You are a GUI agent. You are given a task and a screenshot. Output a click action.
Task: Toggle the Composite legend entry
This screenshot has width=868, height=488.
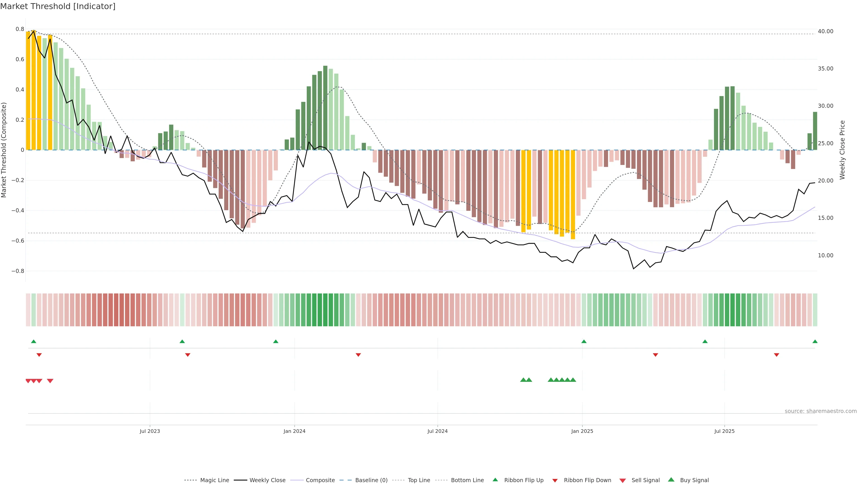[320, 480]
